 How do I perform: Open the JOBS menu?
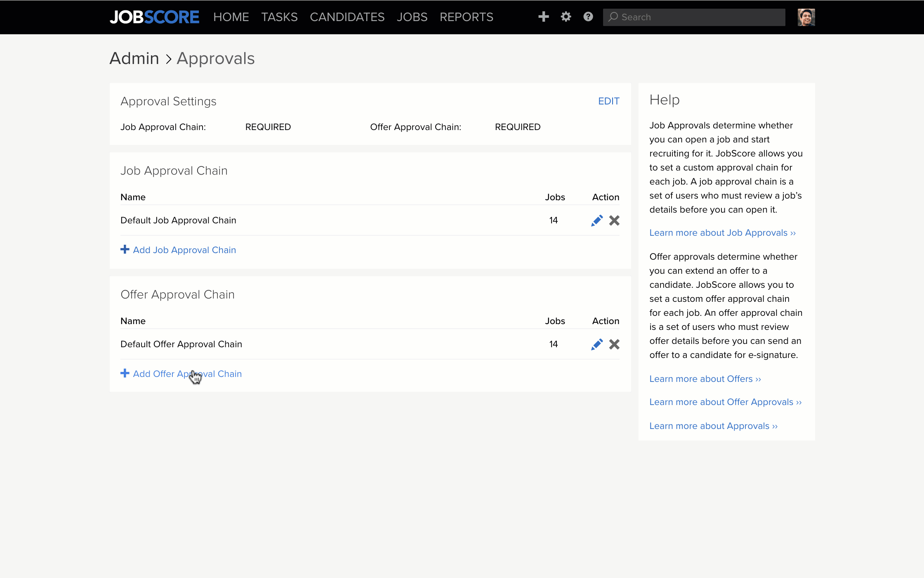[x=412, y=17]
